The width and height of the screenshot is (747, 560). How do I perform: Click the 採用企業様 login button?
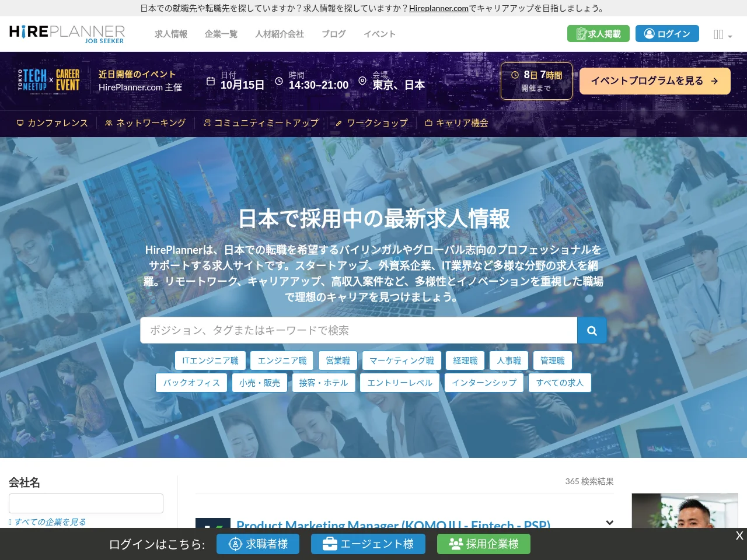(x=484, y=544)
